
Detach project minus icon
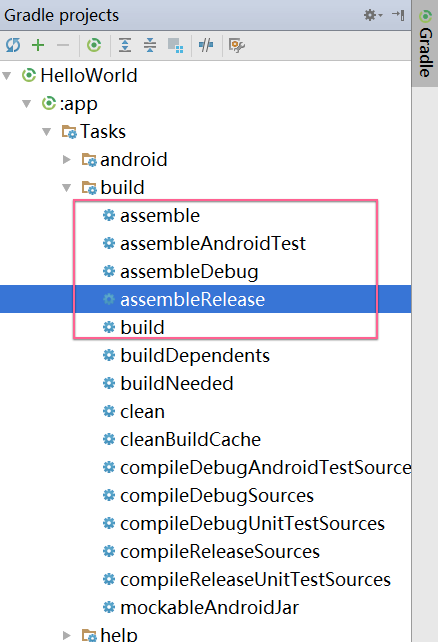[63, 45]
